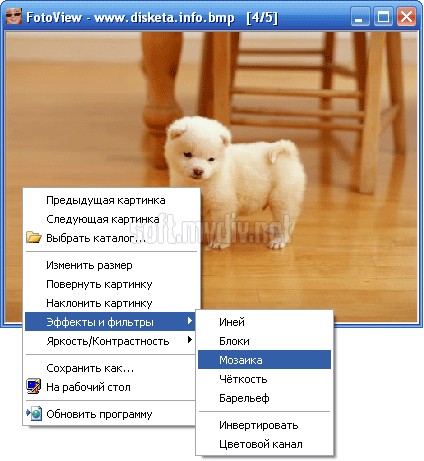424x461 pixels.
Task: Open Яркость/Контрастность submenu item
Action: coord(110,341)
